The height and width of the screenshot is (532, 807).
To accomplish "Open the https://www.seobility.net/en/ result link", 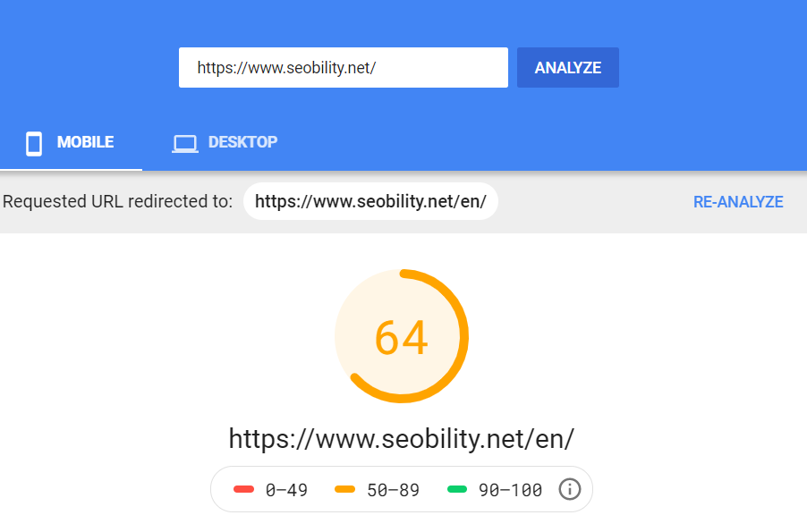I will point(403,438).
